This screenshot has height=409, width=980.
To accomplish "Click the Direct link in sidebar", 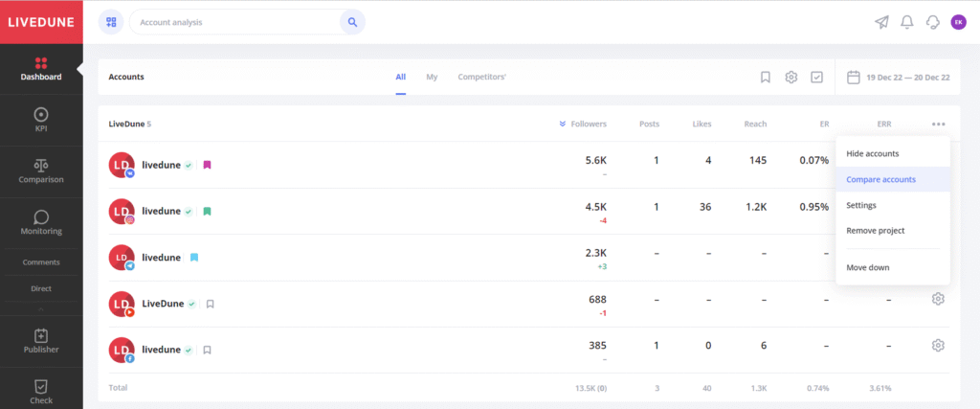I will (x=41, y=288).
